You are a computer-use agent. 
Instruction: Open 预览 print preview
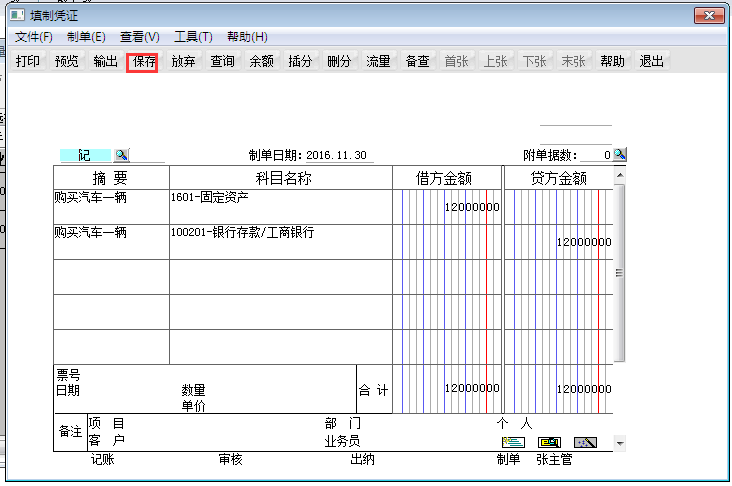point(67,61)
